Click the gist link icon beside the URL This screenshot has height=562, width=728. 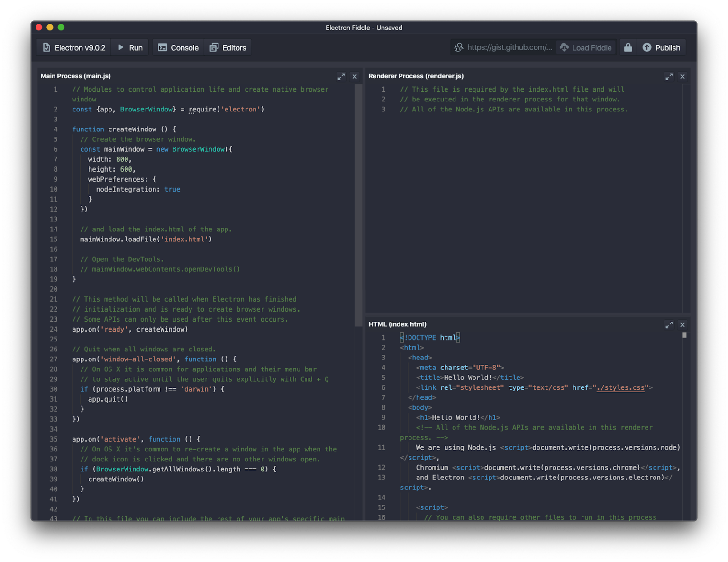[458, 47]
